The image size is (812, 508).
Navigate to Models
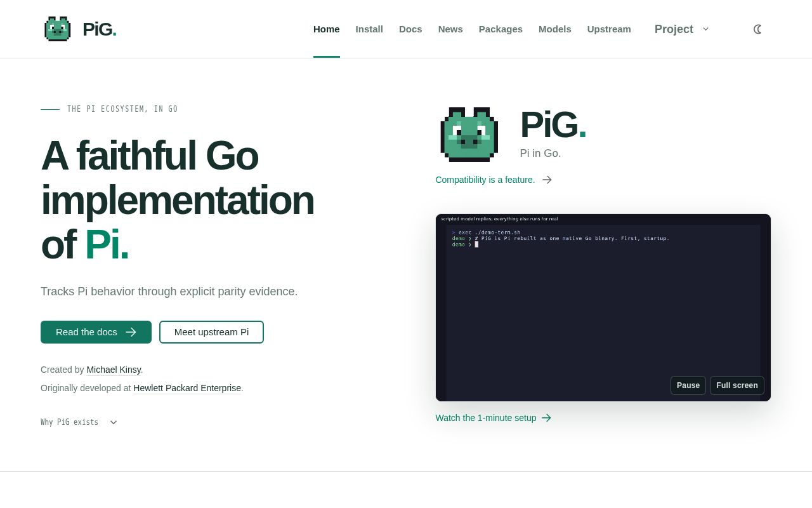click(555, 29)
